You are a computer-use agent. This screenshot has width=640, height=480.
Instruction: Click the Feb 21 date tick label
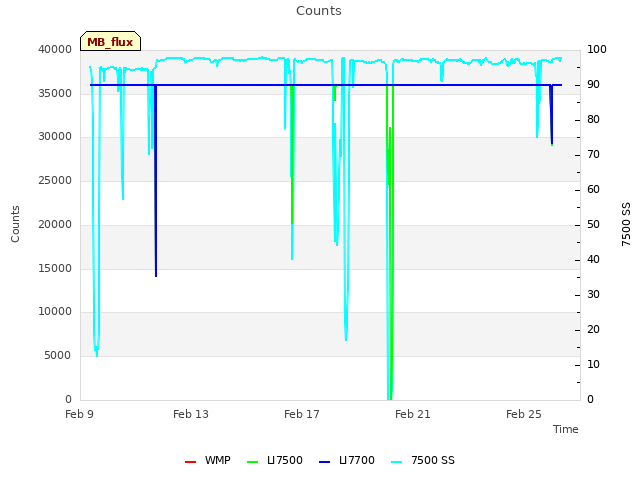click(413, 414)
